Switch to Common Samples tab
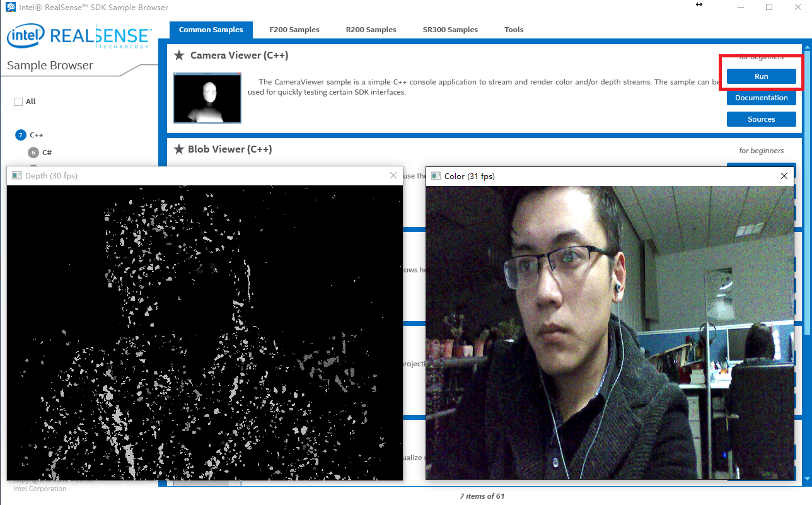812x505 pixels. click(x=211, y=30)
